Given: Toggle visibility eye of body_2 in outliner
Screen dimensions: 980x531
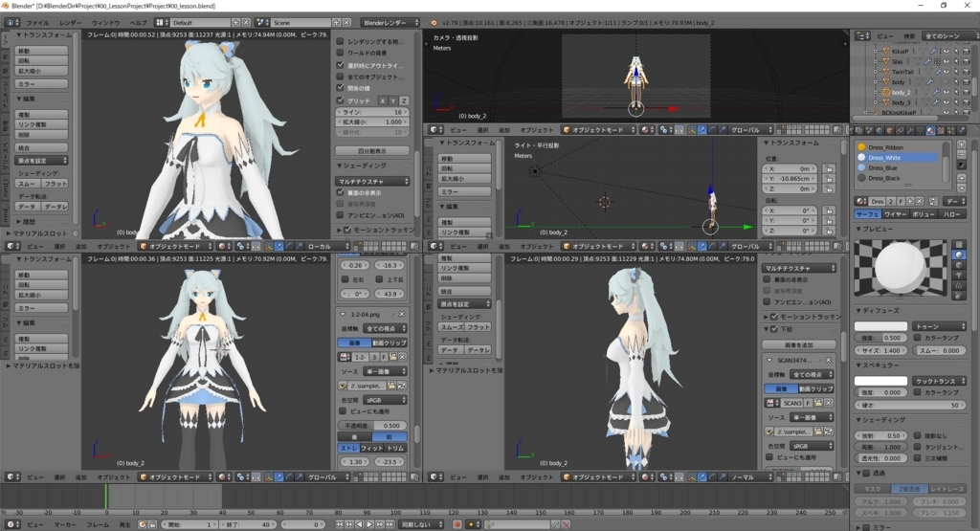Looking at the screenshot, I should coord(947,92).
